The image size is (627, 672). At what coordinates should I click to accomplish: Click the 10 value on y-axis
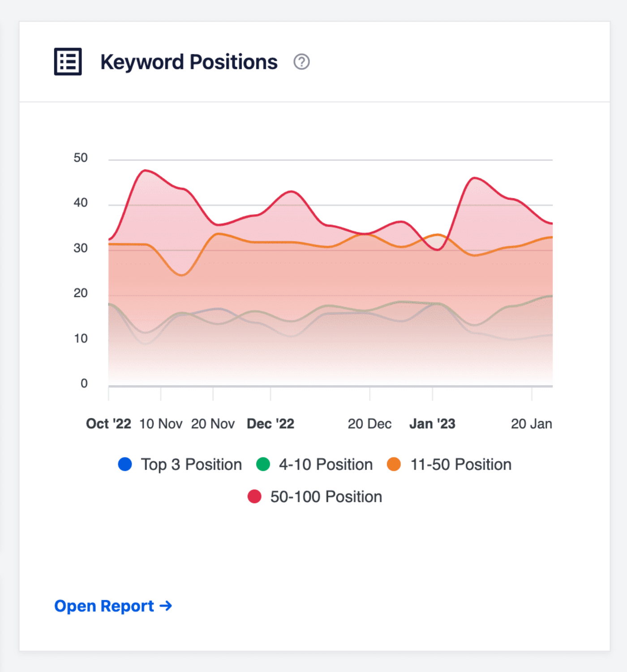coord(81,338)
